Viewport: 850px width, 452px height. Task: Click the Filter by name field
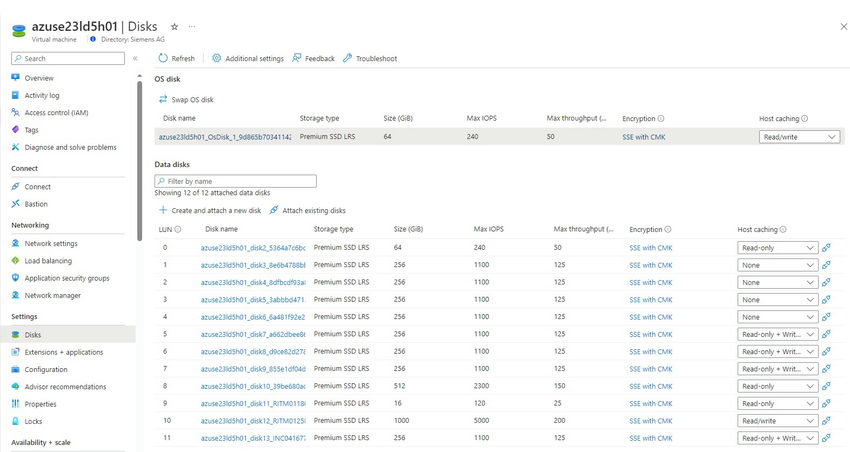click(x=235, y=181)
